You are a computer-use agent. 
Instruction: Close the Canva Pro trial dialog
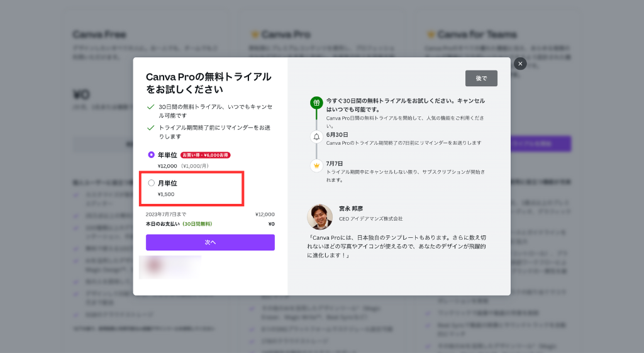click(520, 64)
